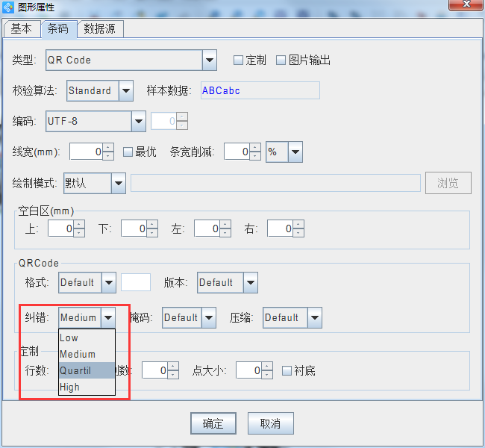The image size is (485, 448).
Task: Choose High from the 纠错 list
Action: tap(70, 388)
